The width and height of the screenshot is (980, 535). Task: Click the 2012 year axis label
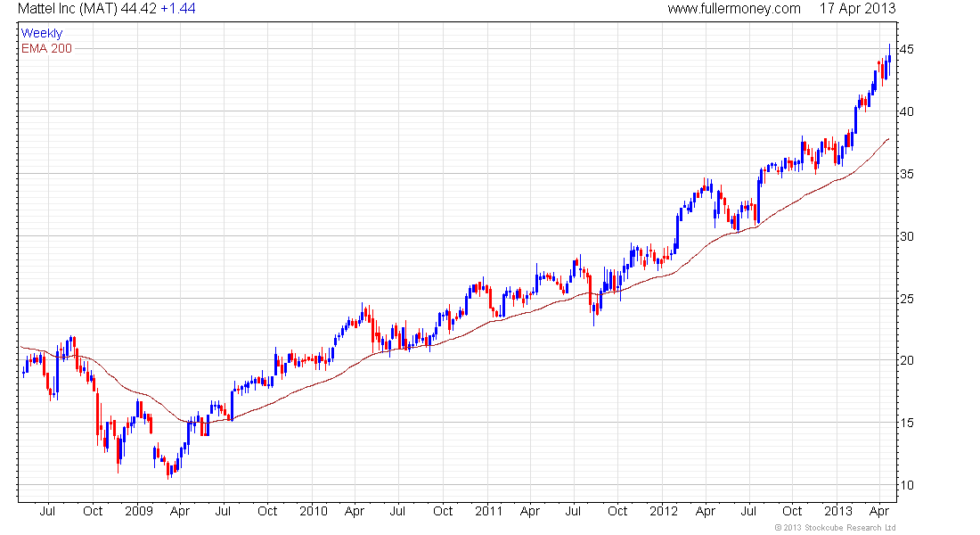tap(664, 511)
